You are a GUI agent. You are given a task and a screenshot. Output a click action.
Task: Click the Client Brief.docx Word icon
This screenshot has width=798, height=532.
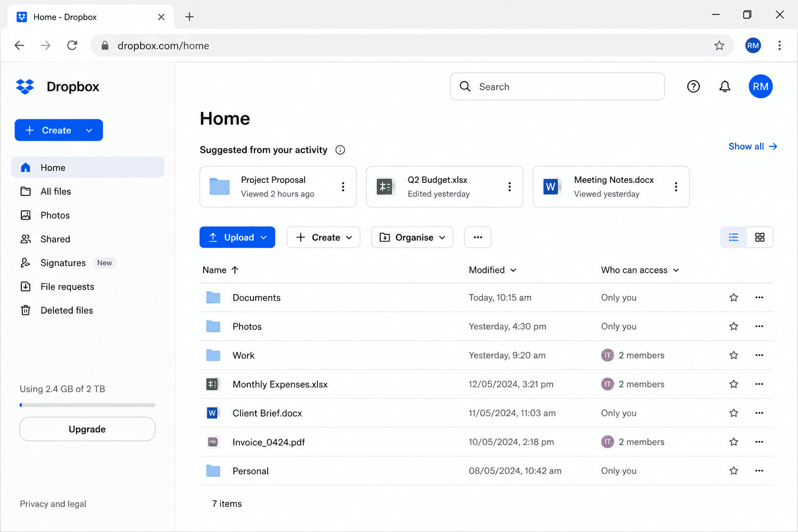tap(213, 414)
